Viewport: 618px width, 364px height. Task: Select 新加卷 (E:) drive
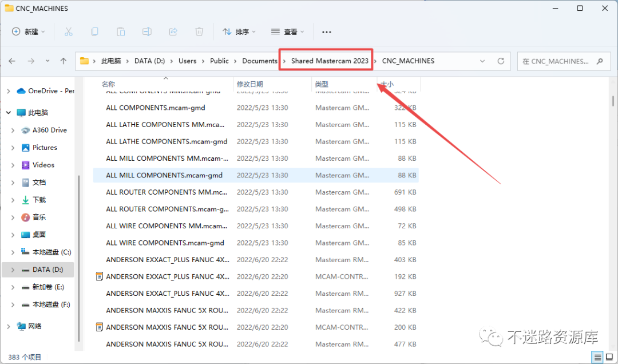(42, 287)
